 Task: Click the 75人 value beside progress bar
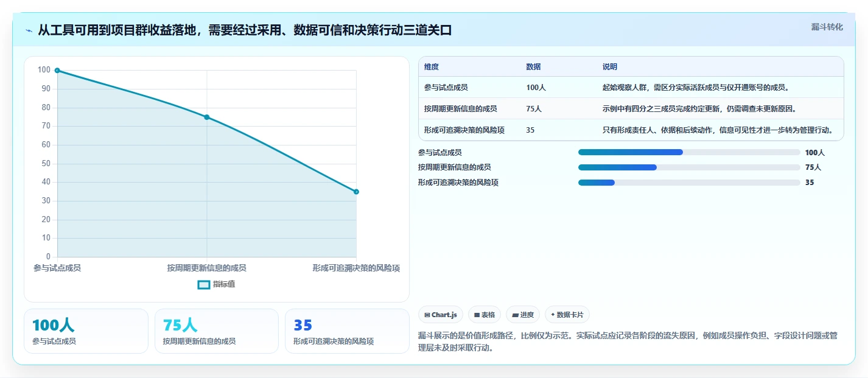click(813, 167)
